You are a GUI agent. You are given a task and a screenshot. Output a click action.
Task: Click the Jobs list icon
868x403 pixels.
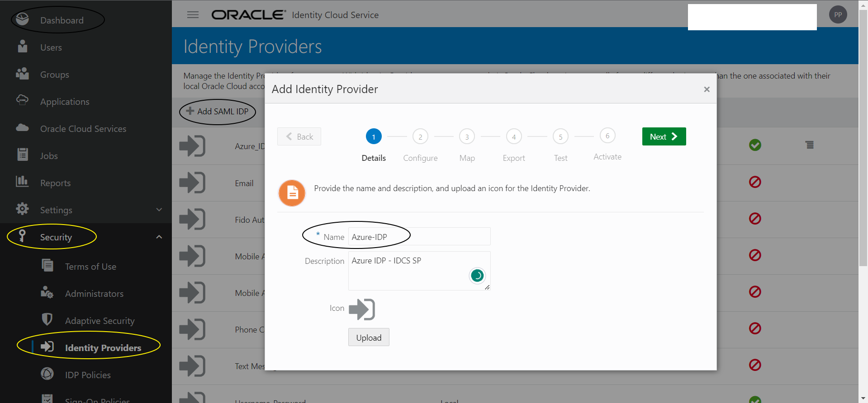click(22, 155)
